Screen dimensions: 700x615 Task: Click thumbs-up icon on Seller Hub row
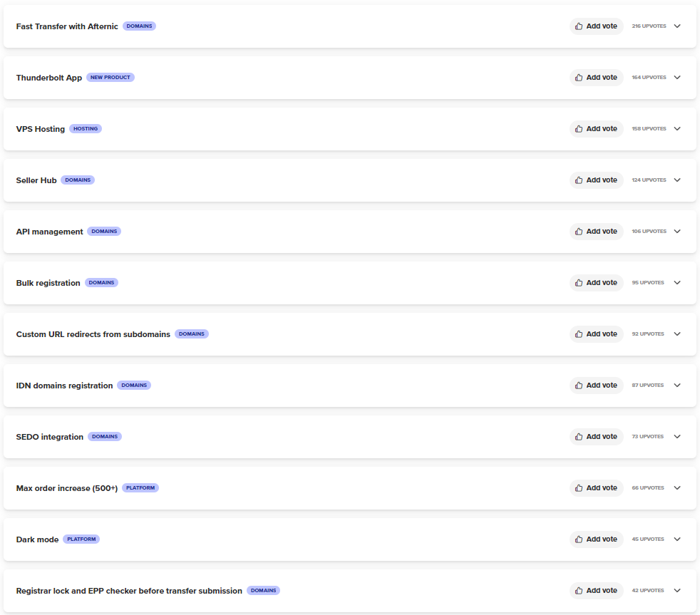(579, 180)
